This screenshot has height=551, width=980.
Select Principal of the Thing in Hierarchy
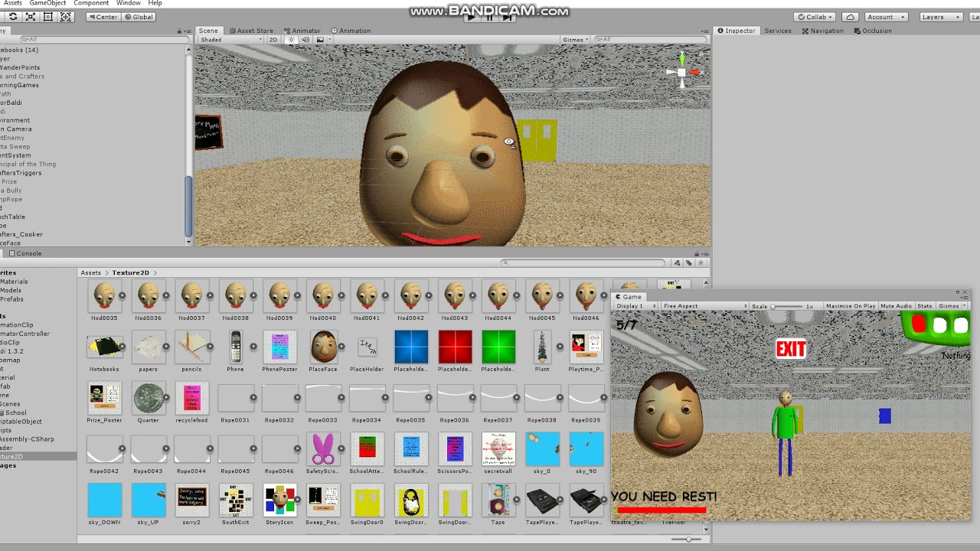coord(28,164)
